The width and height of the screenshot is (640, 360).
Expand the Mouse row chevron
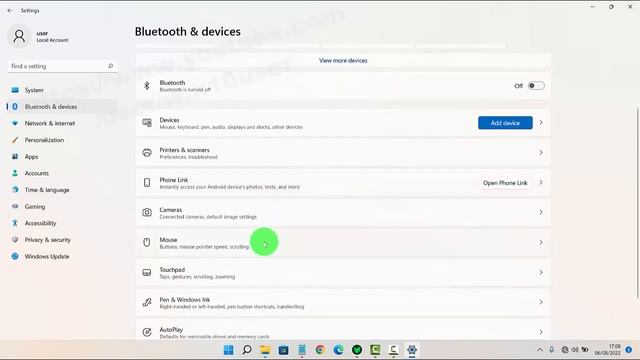coord(541,242)
